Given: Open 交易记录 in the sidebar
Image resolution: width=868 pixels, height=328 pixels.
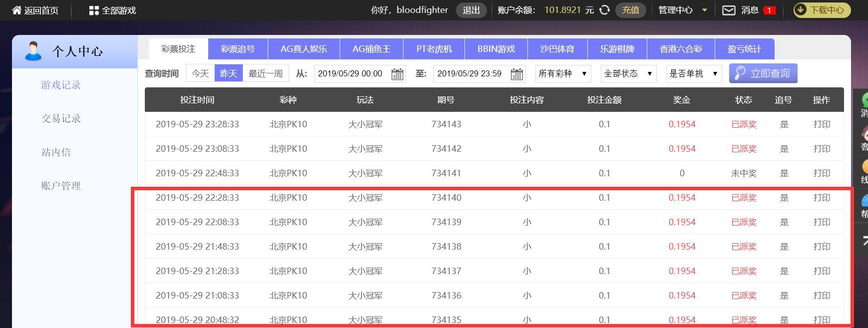Looking at the screenshot, I should [x=61, y=118].
